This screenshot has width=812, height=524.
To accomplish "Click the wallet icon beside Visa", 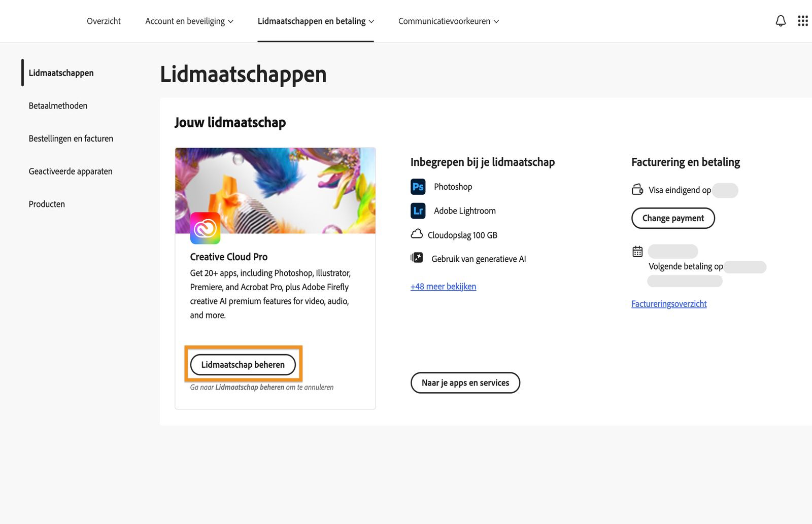I will (x=637, y=190).
